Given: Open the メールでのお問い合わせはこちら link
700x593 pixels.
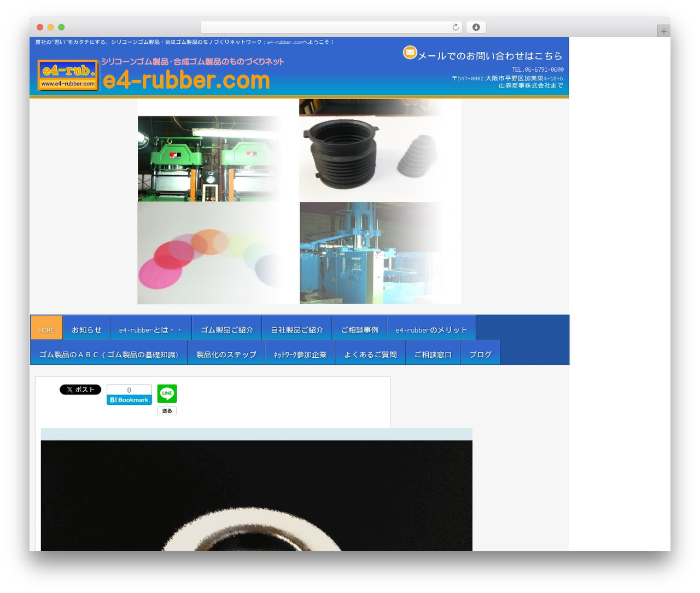Looking at the screenshot, I should pos(490,56).
